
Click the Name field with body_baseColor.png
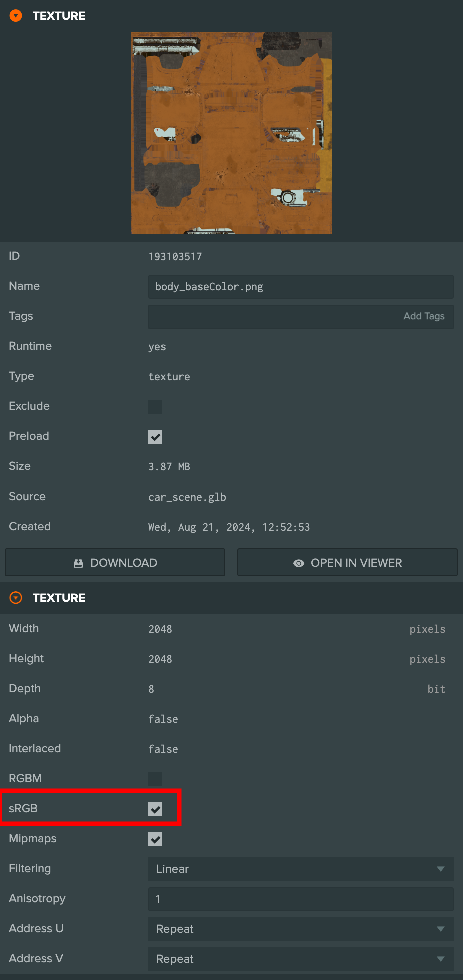click(301, 287)
